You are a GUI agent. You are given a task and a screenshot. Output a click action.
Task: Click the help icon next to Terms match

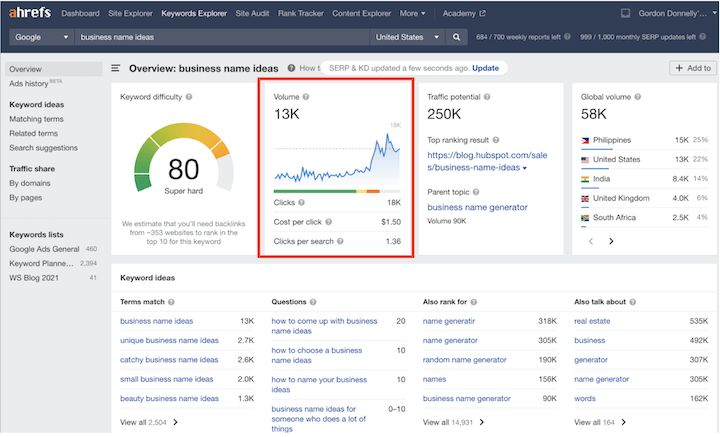pos(171,302)
